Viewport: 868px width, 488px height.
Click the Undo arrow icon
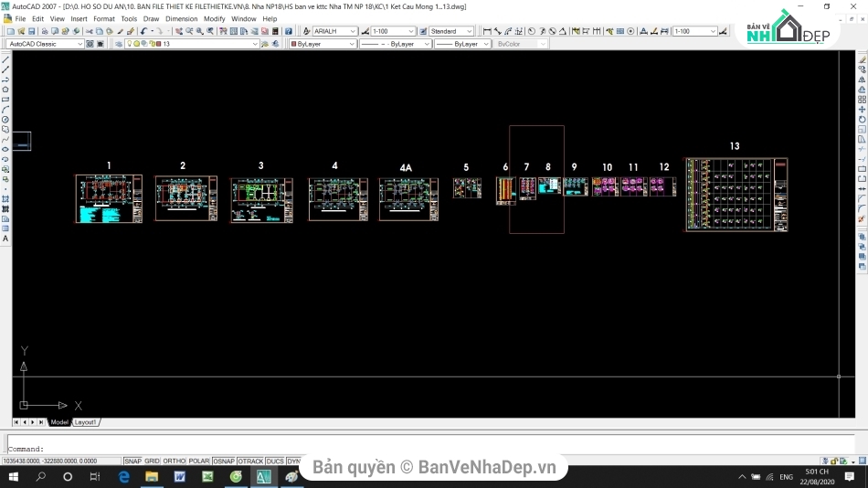144,31
